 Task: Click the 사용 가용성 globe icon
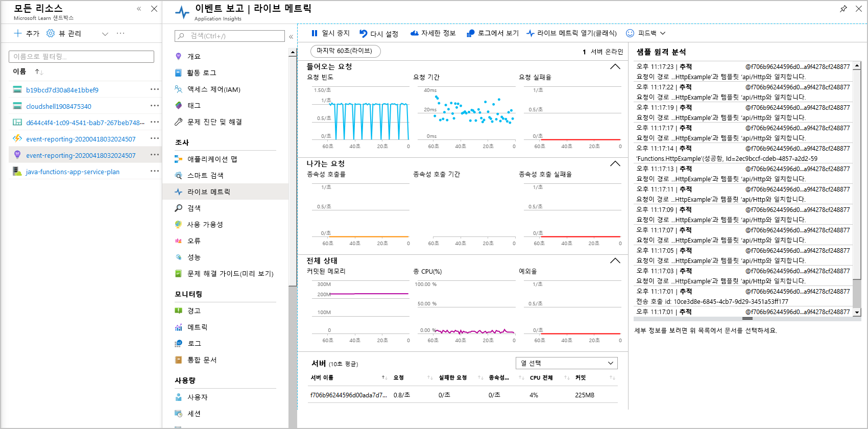[x=178, y=225]
